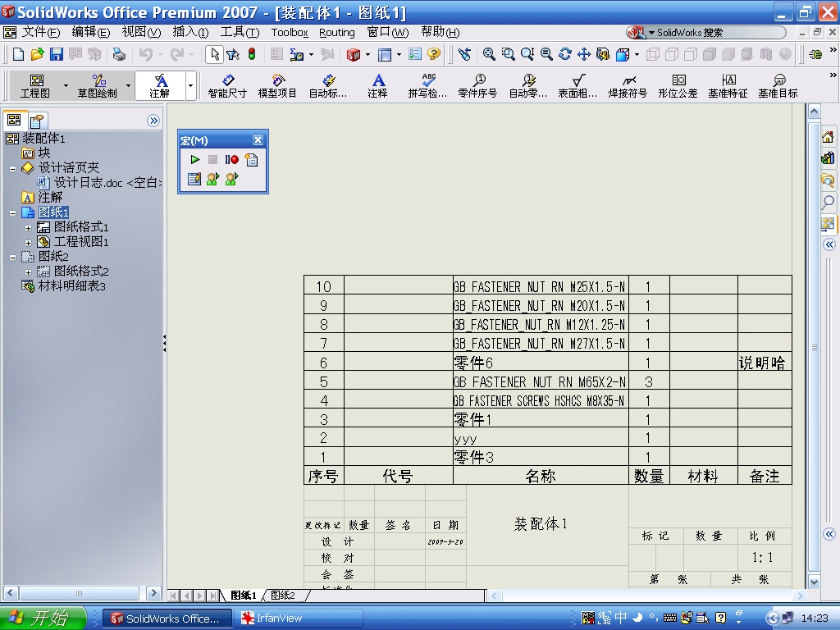Click the SolidWorks Office taskbar button
Screen dimensions: 840x630
pos(167,619)
